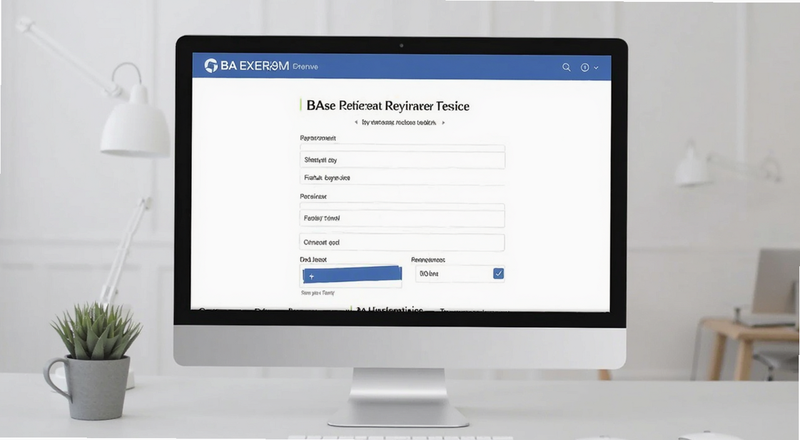Click the right arrow beside the subtitle
Screen dimensions: 800x440
(443, 123)
